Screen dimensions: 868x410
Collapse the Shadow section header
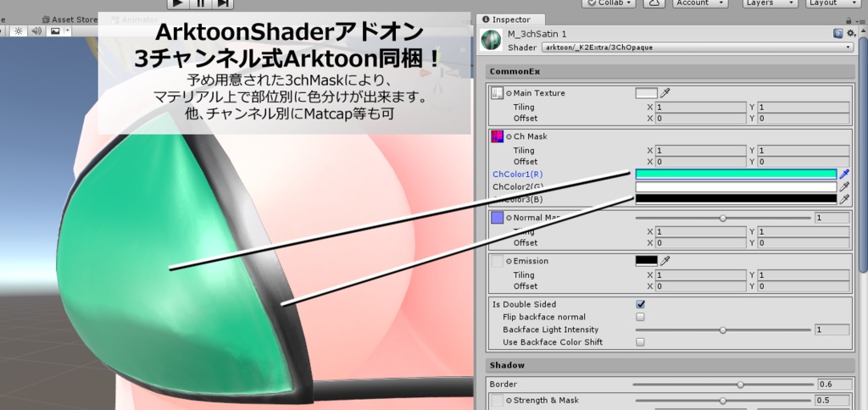pos(670,366)
